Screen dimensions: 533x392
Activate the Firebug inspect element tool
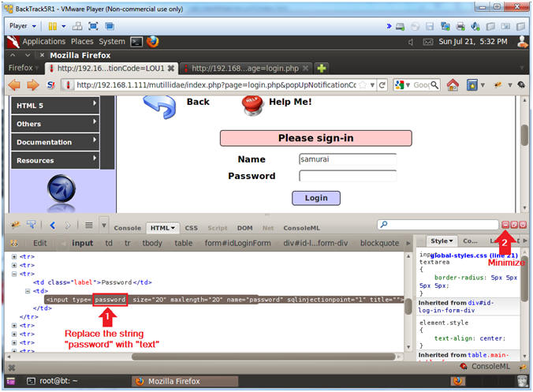[32, 225]
